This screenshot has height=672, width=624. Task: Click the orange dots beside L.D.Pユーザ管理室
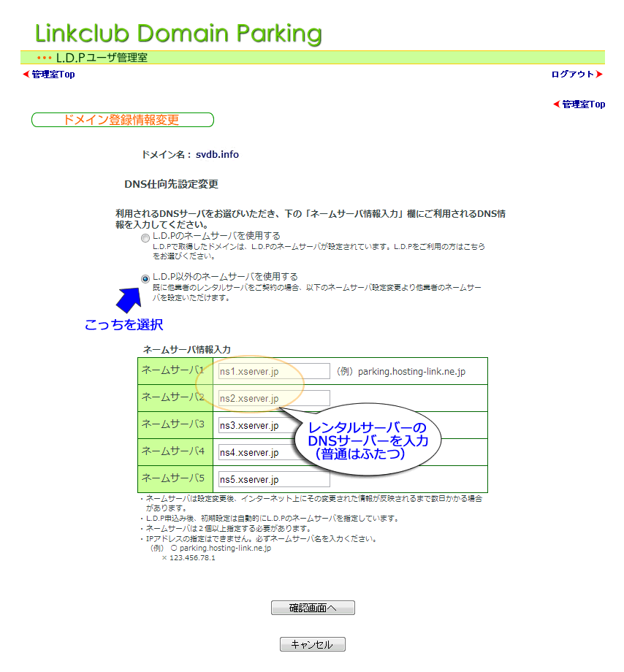(45, 58)
